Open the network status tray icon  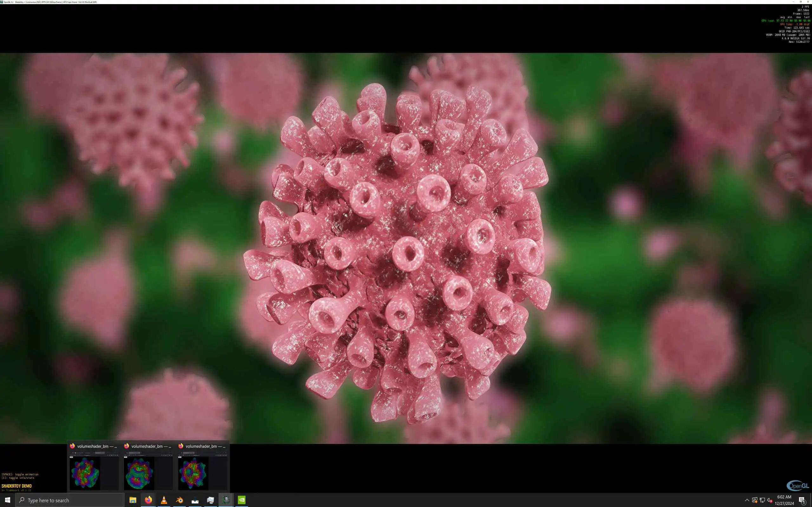[762, 500]
